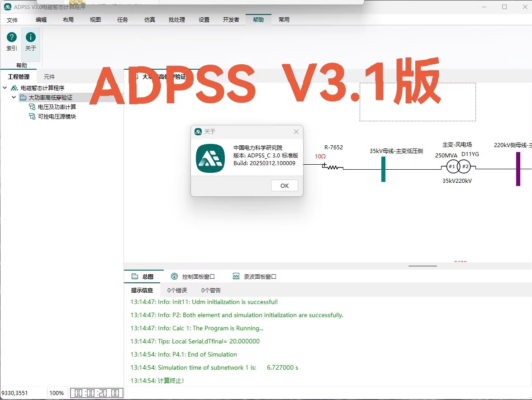Click the 100% zoom status field
The image size is (532, 400).
pos(56,393)
